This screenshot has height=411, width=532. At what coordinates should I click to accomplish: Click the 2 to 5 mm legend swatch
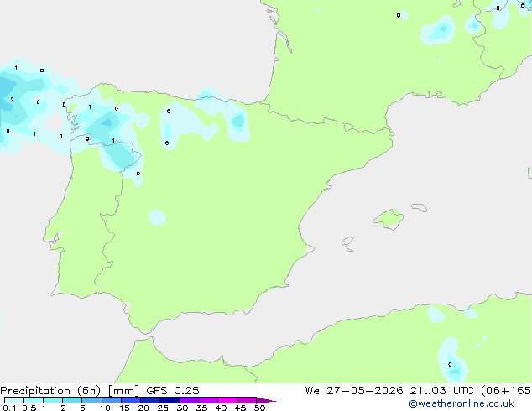pyautogui.click(x=72, y=400)
